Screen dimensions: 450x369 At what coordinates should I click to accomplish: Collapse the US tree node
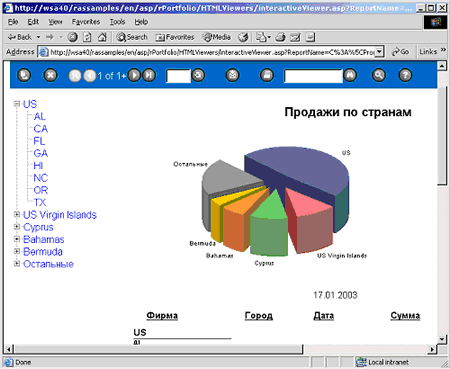click(x=17, y=104)
